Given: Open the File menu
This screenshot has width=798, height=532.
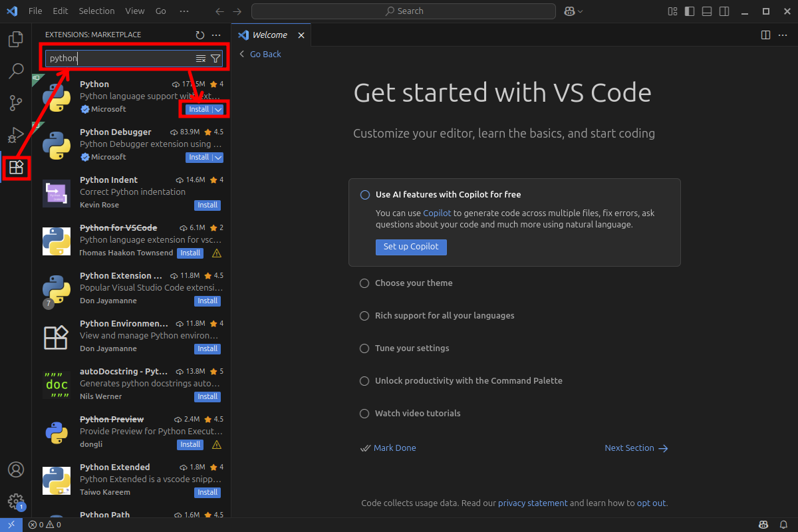Looking at the screenshot, I should (x=35, y=11).
